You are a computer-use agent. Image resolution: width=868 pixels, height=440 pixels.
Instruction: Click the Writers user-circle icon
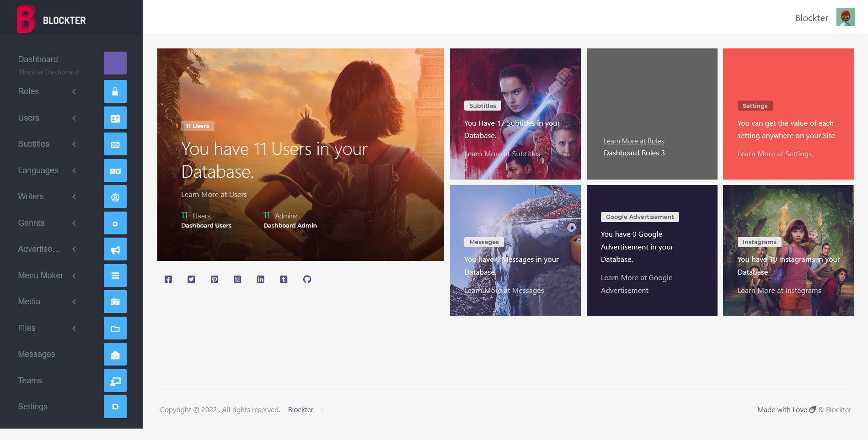(115, 196)
